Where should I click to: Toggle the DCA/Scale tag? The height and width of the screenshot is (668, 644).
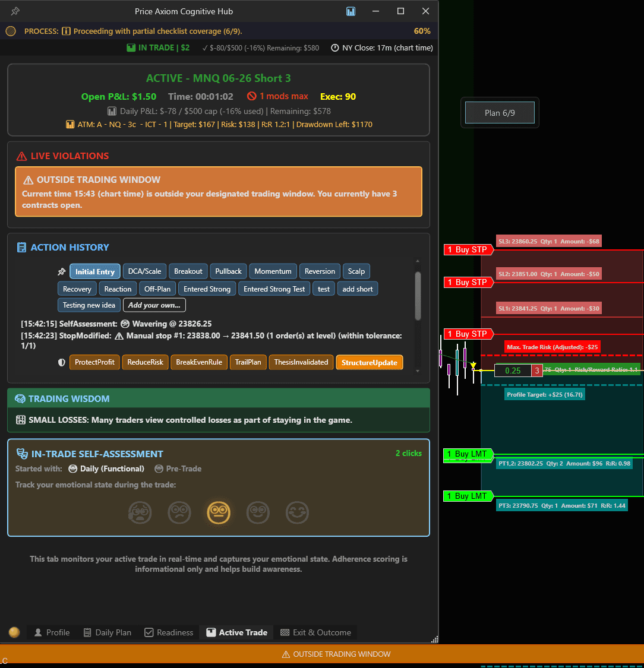click(144, 271)
